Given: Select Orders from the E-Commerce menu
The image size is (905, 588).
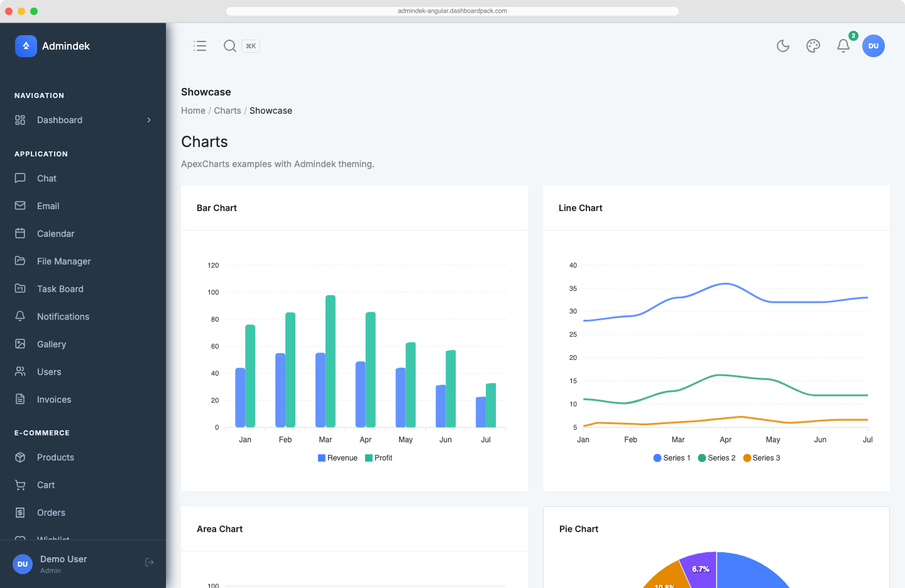Looking at the screenshot, I should tap(51, 513).
